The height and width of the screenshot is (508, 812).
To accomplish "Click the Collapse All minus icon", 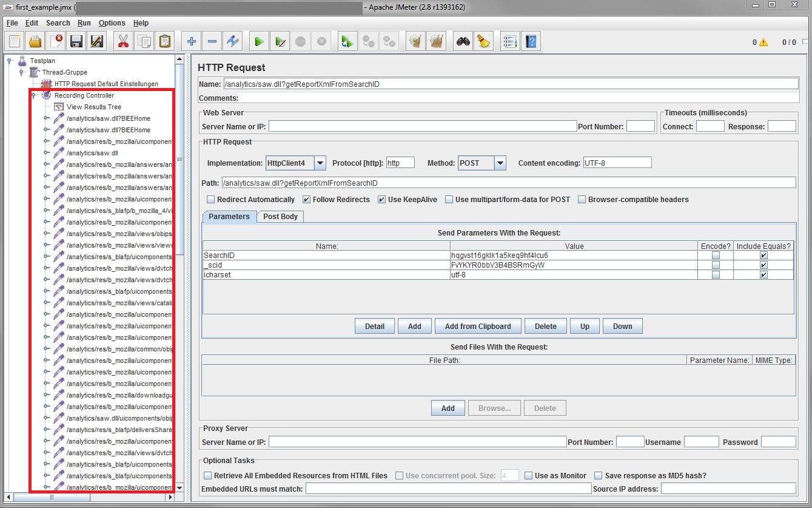I will pyautogui.click(x=212, y=42).
